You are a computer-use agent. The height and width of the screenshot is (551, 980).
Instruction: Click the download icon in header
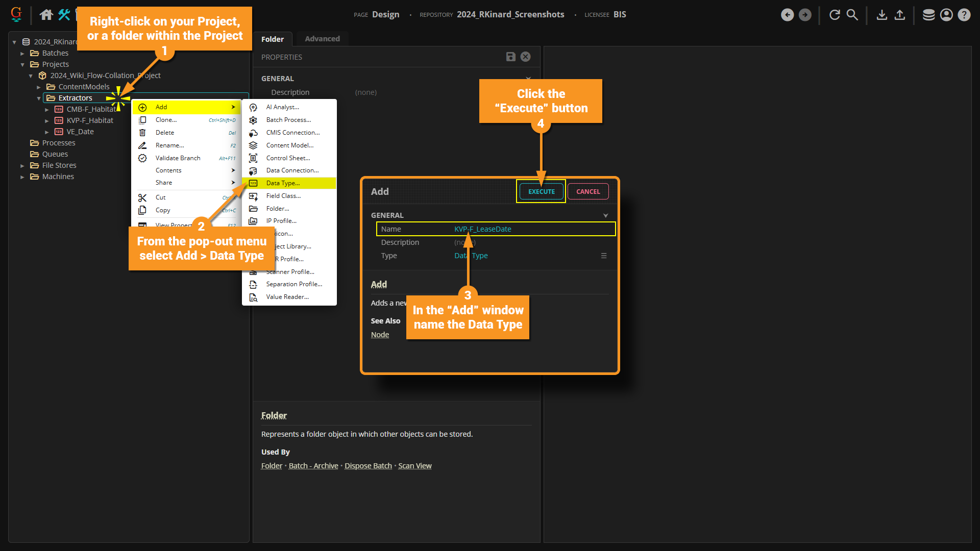point(881,15)
